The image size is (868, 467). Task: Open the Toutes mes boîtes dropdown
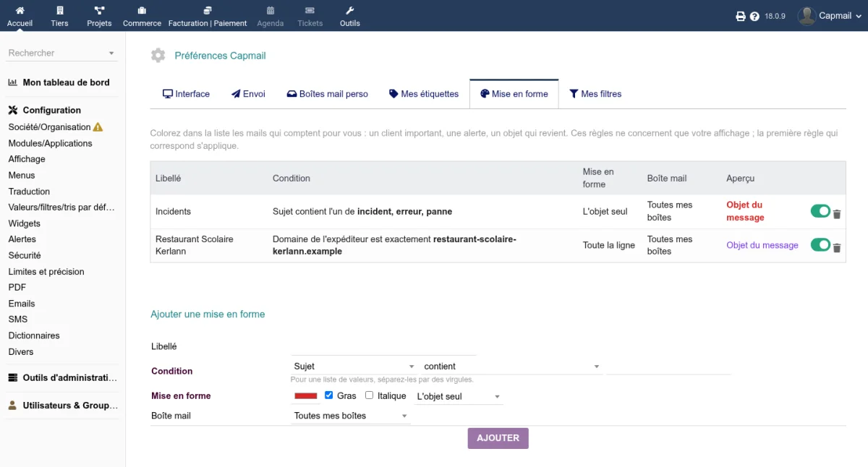click(351, 416)
